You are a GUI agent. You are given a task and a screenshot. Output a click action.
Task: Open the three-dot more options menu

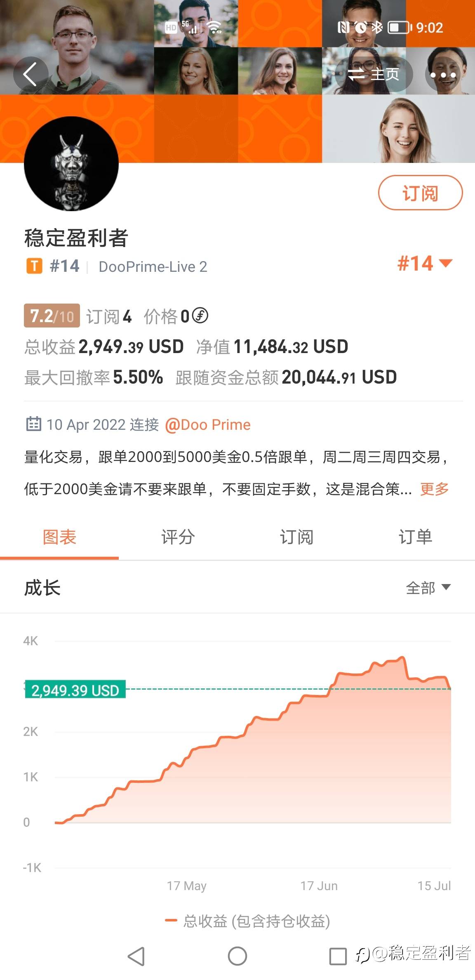tap(443, 75)
